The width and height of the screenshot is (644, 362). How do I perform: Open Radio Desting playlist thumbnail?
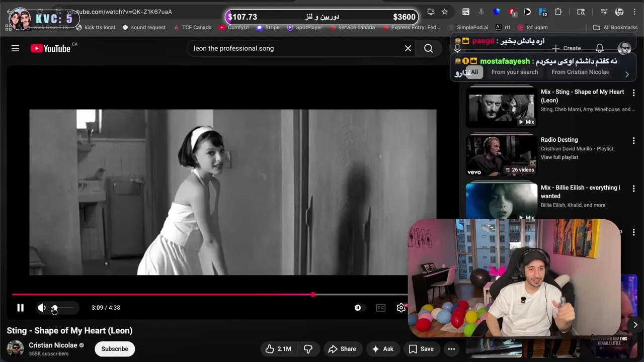pyautogui.click(x=501, y=155)
